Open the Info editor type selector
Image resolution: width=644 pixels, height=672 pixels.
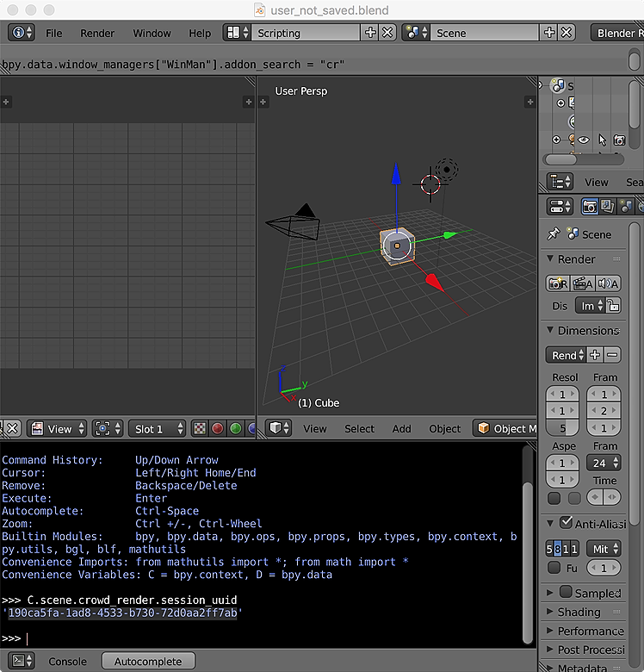pyautogui.click(x=22, y=33)
